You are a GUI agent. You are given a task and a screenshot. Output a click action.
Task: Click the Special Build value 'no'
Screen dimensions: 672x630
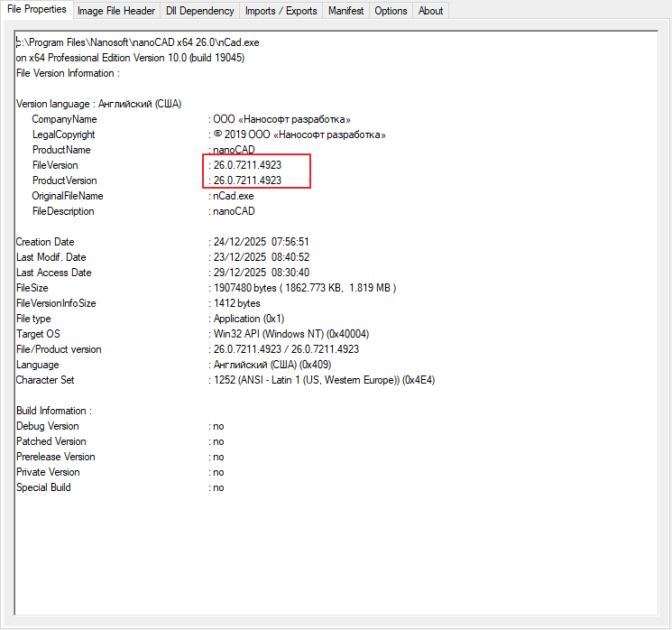[218, 487]
